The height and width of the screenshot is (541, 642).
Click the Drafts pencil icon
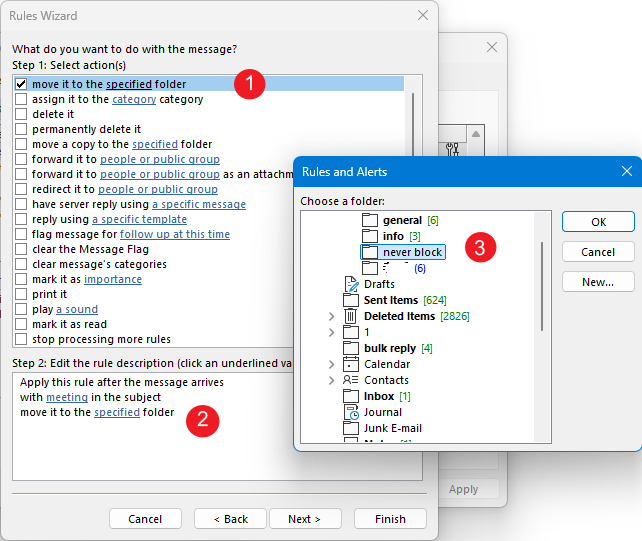click(x=351, y=284)
